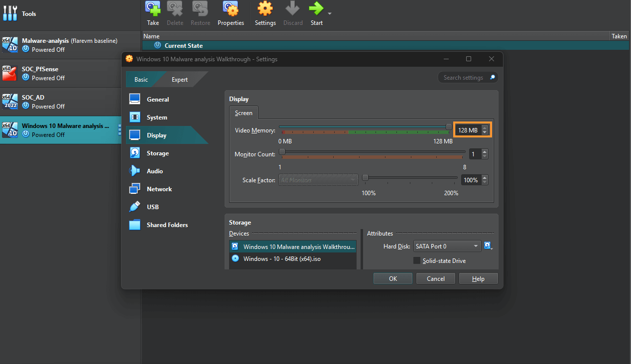Increase Scale Factor with the up arrow

[x=485, y=178]
